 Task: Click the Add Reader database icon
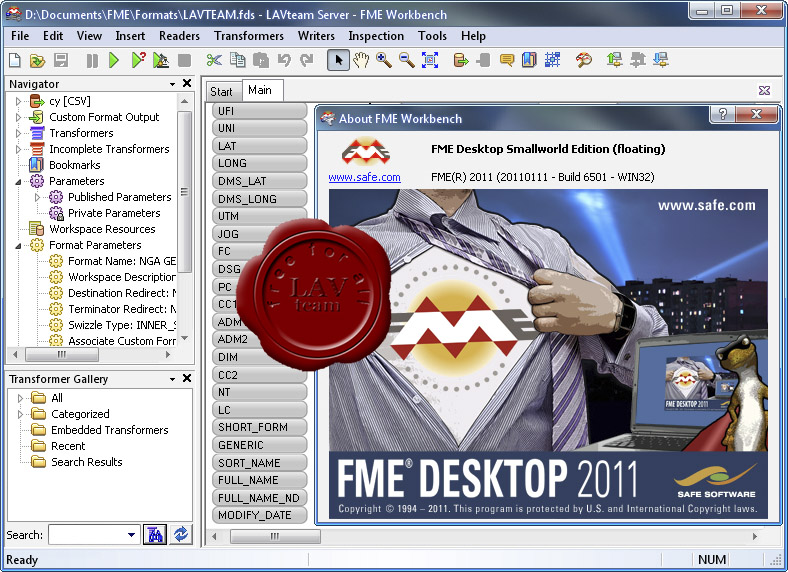point(460,60)
